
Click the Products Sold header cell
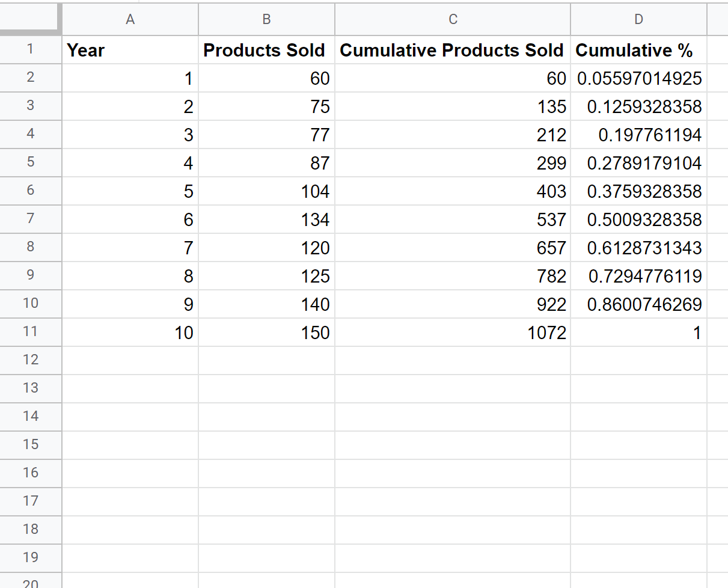click(x=266, y=51)
